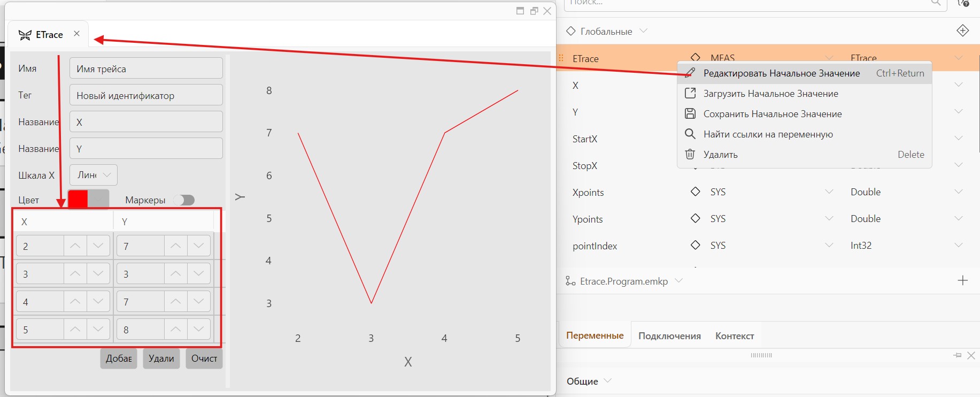Click the pin icon of bottom panel
Screen dimensions: 980x397
957,355
